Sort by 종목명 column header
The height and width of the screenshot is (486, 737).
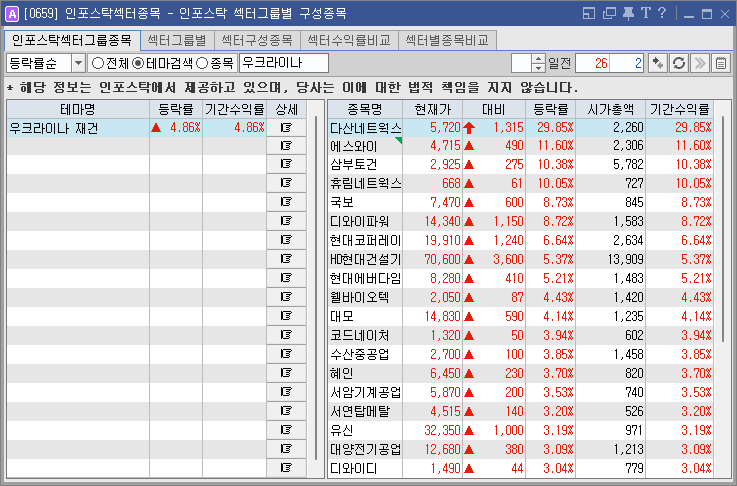pos(365,110)
